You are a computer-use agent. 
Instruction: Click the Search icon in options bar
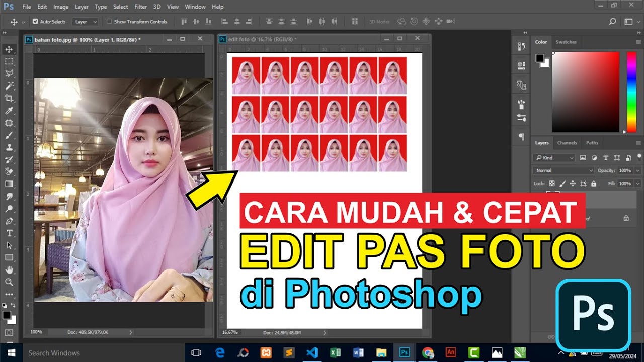pos(612,22)
